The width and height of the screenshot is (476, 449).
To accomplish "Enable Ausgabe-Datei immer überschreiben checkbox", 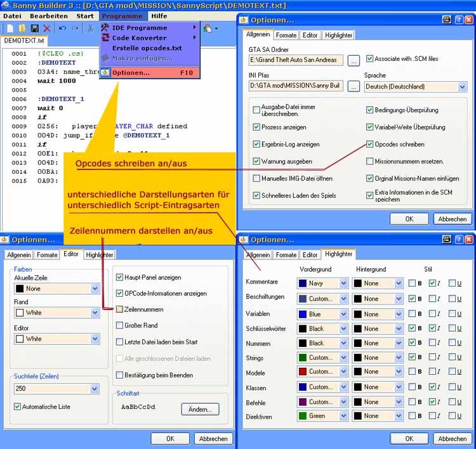I will point(256,110).
